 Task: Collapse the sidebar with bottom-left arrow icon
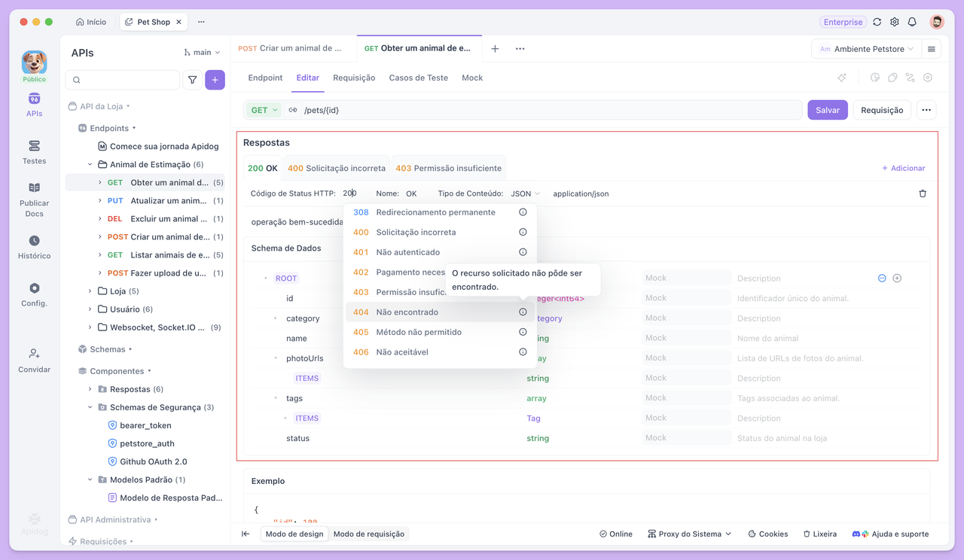[246, 534]
